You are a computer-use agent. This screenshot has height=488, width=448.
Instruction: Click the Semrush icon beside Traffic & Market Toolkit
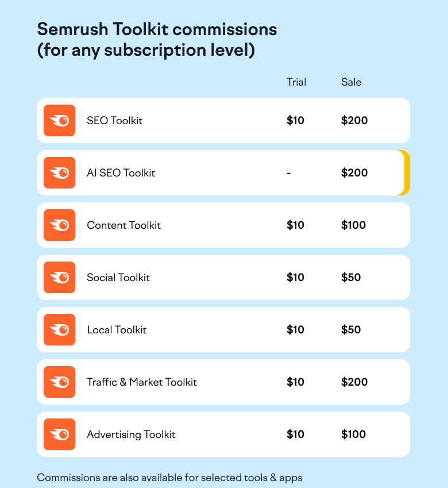[59, 382]
